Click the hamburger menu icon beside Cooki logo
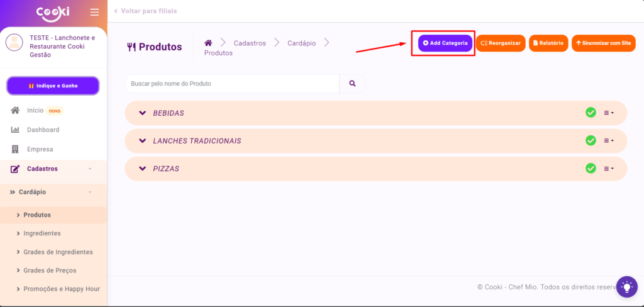The width and height of the screenshot is (644, 307). [x=94, y=12]
